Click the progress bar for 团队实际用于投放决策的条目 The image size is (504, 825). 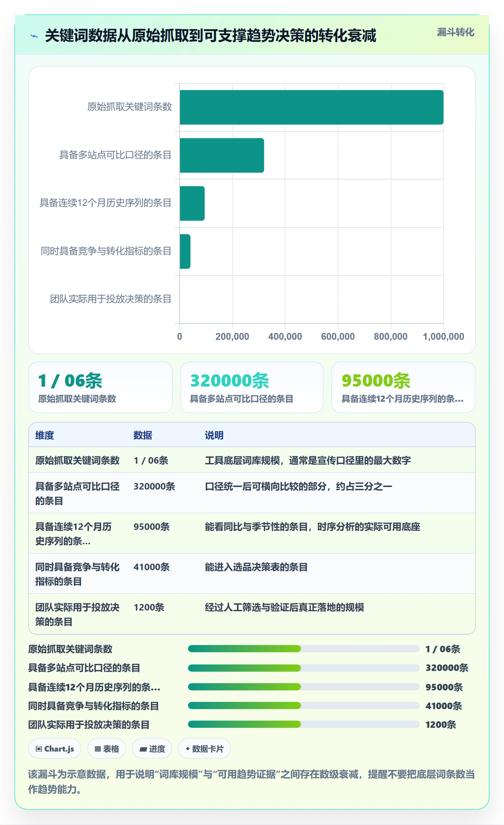tap(303, 724)
